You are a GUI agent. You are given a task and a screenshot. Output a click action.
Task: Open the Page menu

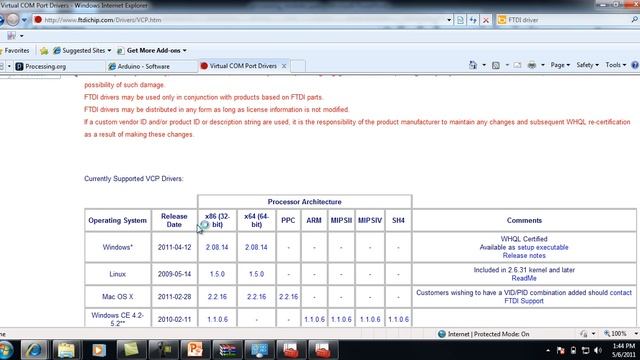pyautogui.click(x=560, y=65)
